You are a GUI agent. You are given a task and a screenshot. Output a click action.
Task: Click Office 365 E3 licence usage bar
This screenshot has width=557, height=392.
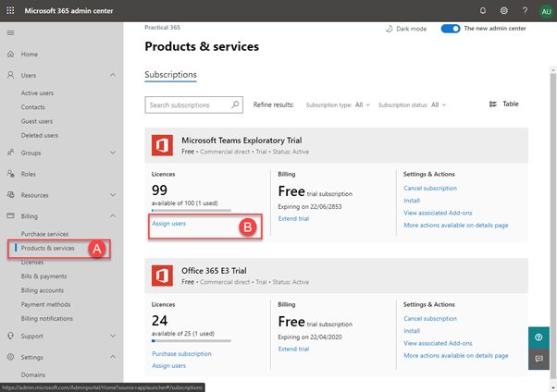192,341
